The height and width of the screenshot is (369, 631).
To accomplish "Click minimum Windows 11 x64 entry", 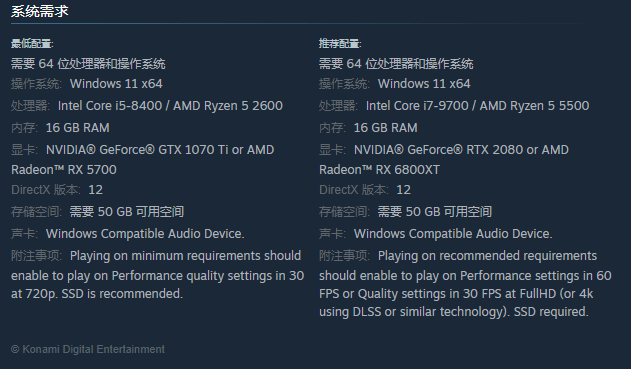I will tap(116, 84).
